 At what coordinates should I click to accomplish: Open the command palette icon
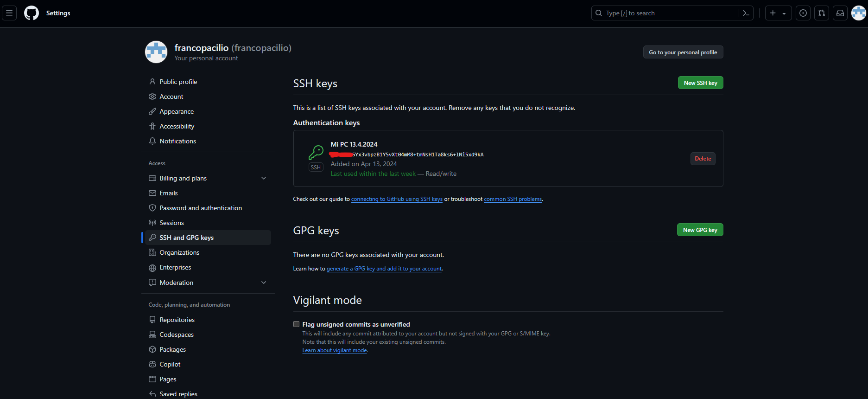pos(746,13)
